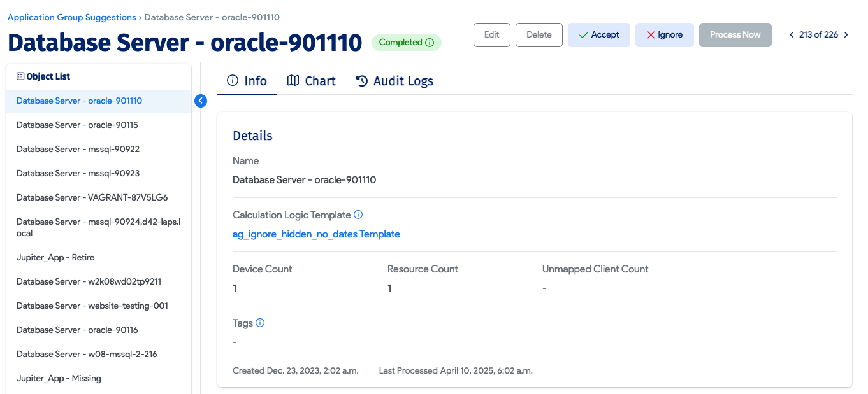
Task: Open the ag_ignore_hidden_no_dates Template link
Action: 316,234
